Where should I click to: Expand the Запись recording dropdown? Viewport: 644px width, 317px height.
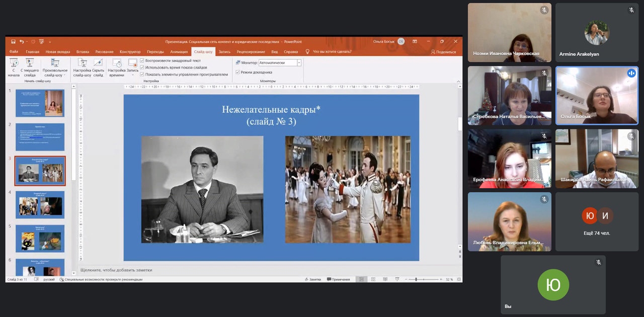click(133, 75)
